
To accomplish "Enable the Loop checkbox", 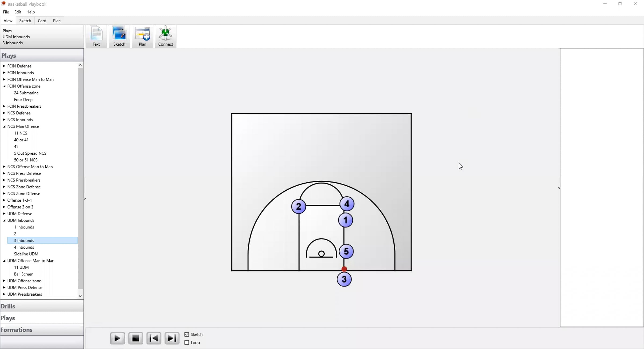I will pyautogui.click(x=187, y=343).
